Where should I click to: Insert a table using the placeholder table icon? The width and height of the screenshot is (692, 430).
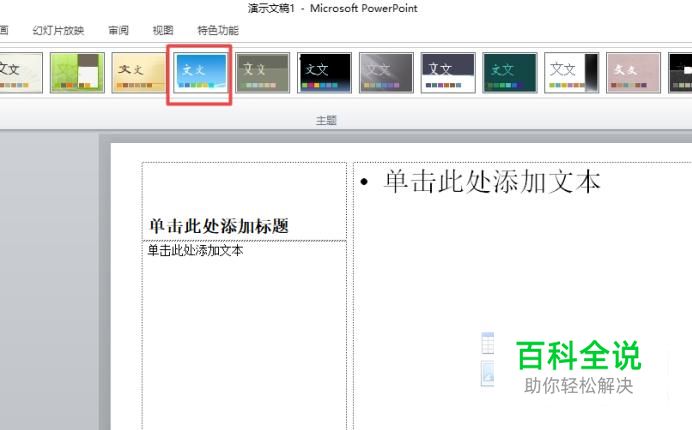[487, 343]
